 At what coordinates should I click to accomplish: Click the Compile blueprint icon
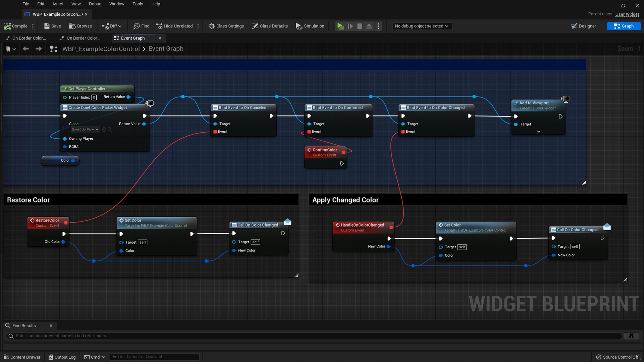pyautogui.click(x=7, y=26)
